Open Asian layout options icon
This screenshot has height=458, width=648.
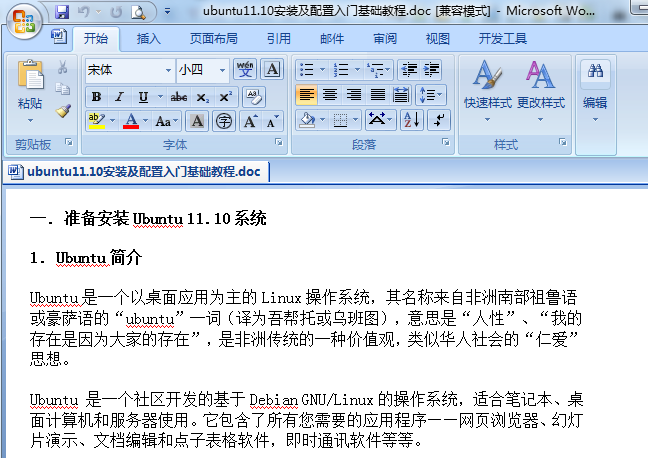pos(380,120)
